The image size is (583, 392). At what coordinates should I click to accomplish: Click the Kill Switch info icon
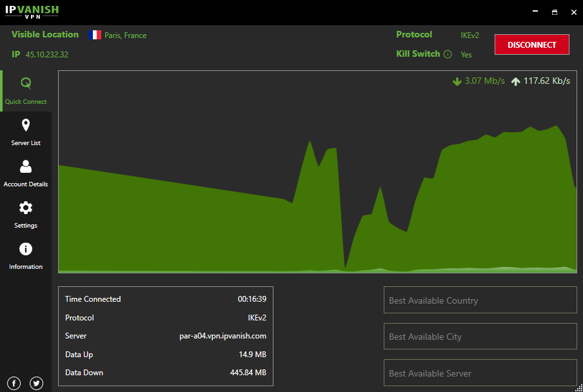pos(448,54)
